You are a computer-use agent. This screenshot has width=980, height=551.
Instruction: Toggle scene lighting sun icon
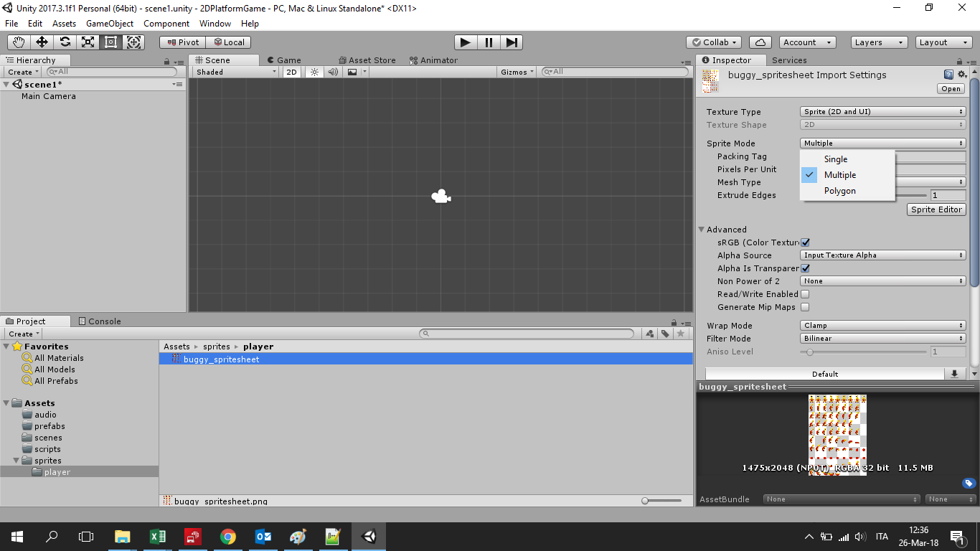(x=314, y=72)
